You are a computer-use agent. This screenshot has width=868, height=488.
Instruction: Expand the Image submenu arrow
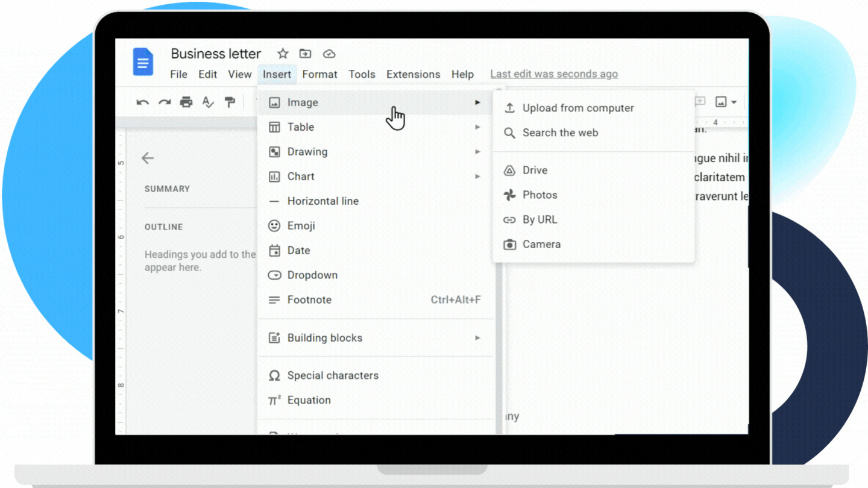tap(477, 102)
